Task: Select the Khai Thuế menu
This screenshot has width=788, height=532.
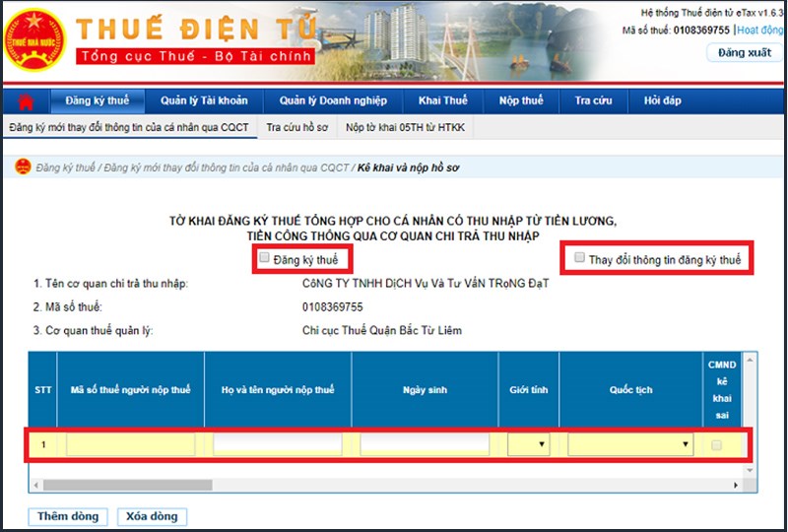Action: (x=442, y=100)
